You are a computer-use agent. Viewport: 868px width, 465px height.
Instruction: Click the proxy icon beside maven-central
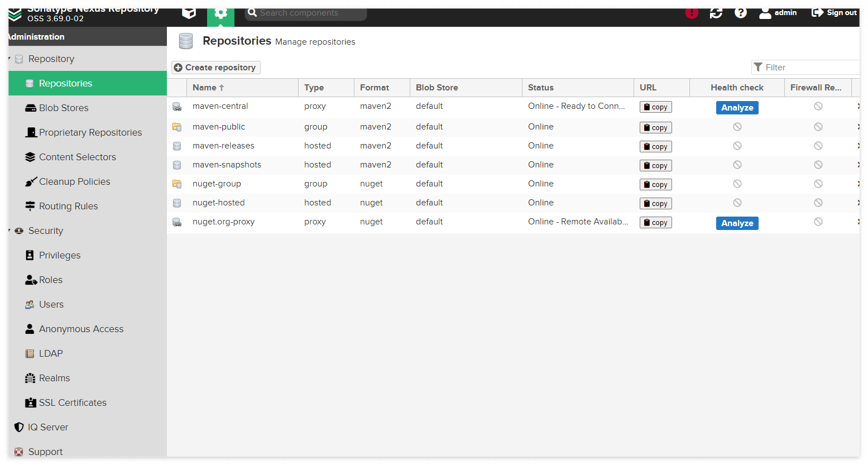pos(177,107)
